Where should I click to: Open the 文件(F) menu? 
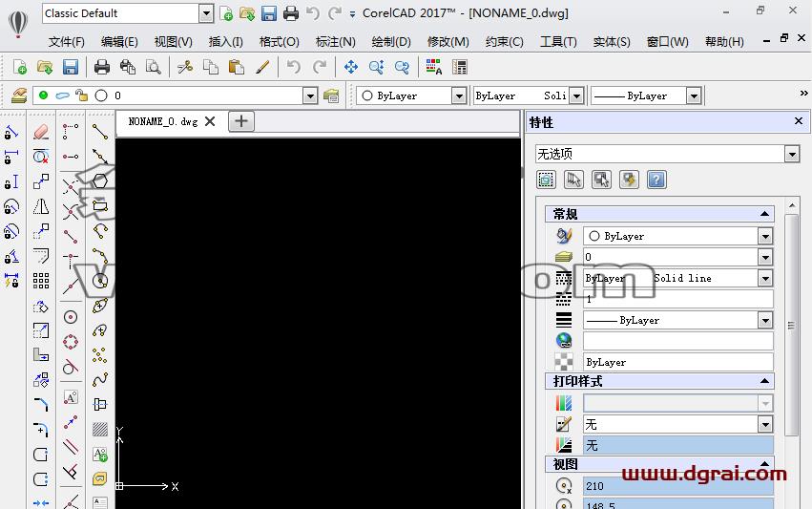pyautogui.click(x=67, y=41)
